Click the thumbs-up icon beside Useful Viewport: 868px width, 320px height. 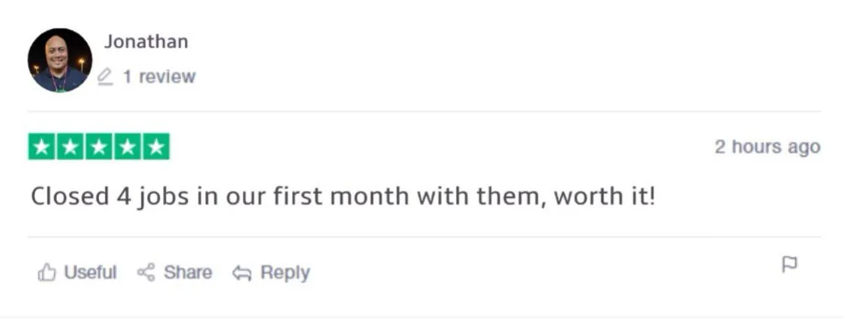pos(47,272)
